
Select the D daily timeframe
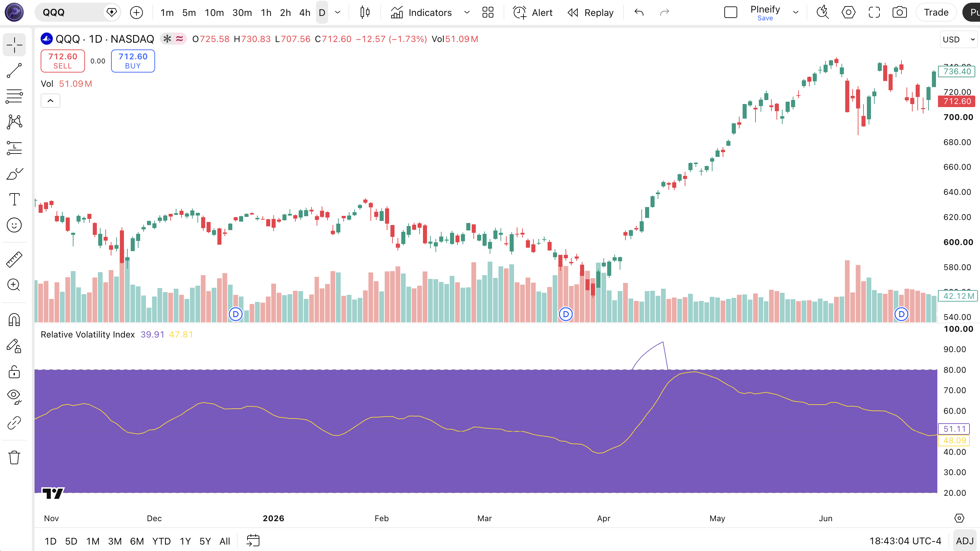click(322, 13)
